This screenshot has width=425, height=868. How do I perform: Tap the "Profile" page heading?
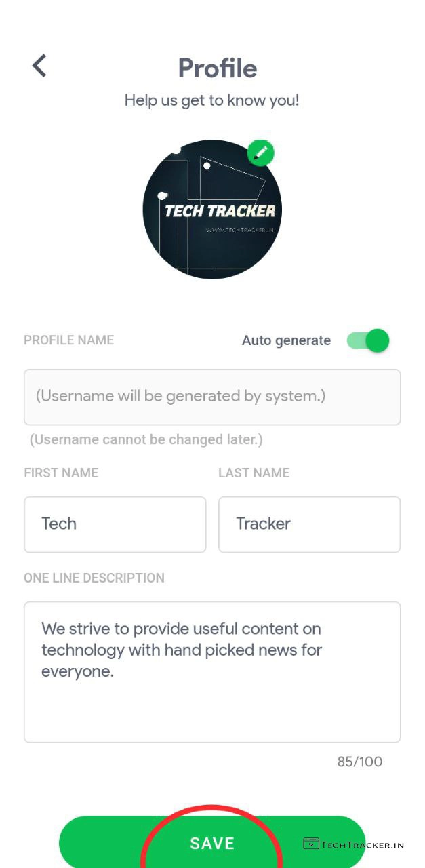217,68
